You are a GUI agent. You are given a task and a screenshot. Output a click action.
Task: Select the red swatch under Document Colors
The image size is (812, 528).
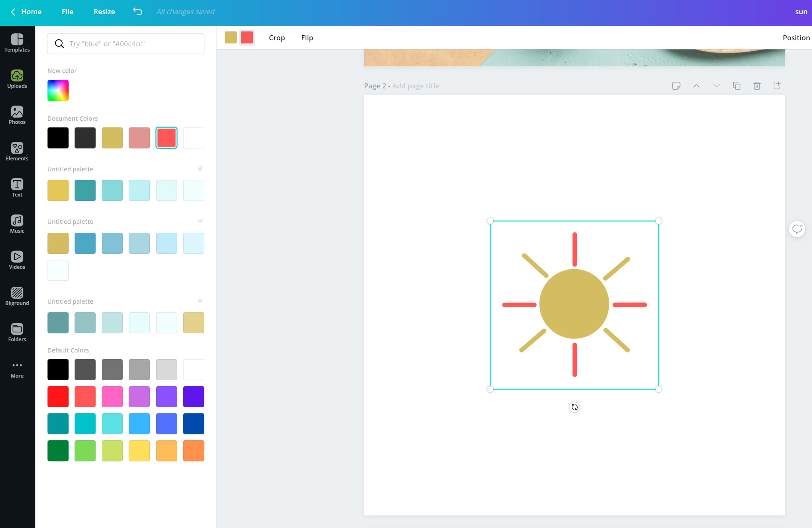click(x=167, y=138)
